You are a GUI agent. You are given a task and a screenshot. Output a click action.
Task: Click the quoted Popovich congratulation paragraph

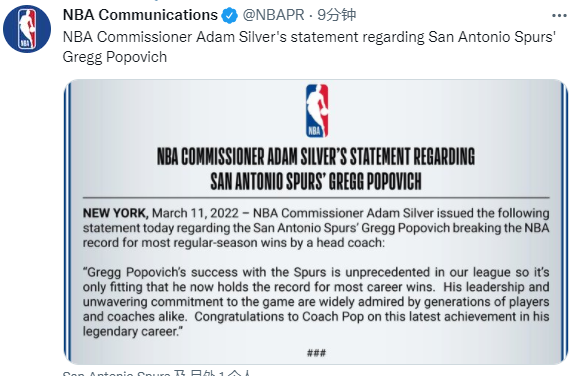[x=316, y=302]
